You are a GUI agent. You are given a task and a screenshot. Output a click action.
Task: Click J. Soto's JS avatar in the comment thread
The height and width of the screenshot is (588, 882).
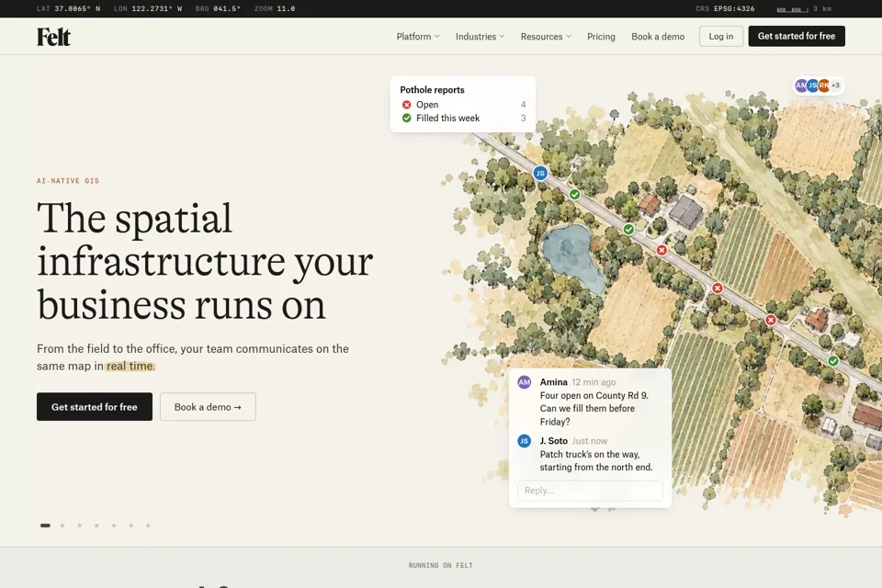tap(525, 441)
